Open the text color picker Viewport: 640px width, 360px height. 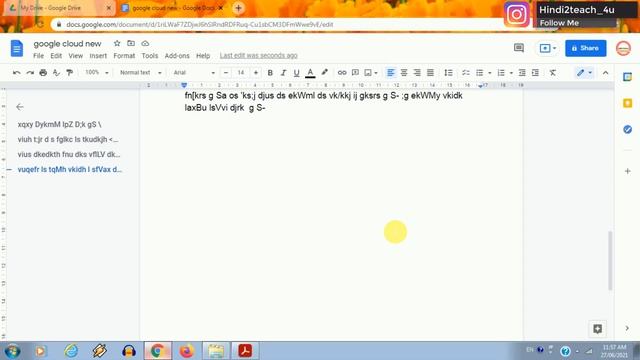[310, 73]
